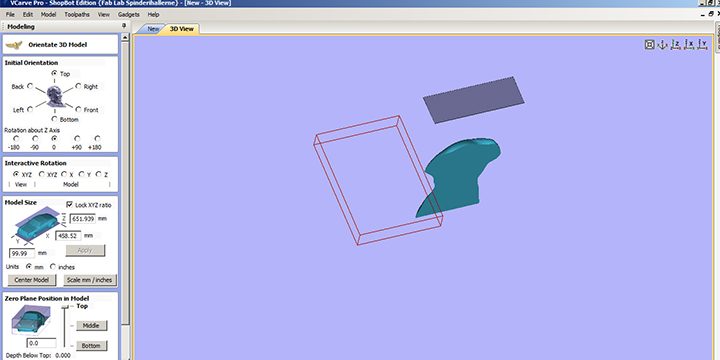Open the Gadgets menu
The image size is (720, 360).
[129, 15]
